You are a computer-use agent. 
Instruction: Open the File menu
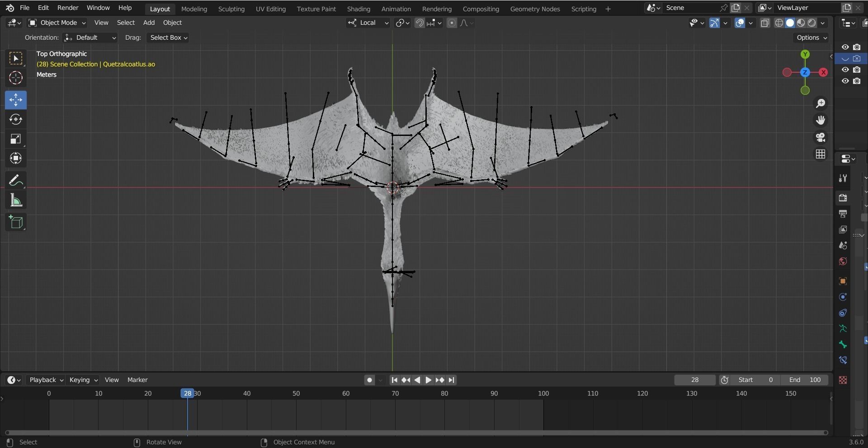25,8
